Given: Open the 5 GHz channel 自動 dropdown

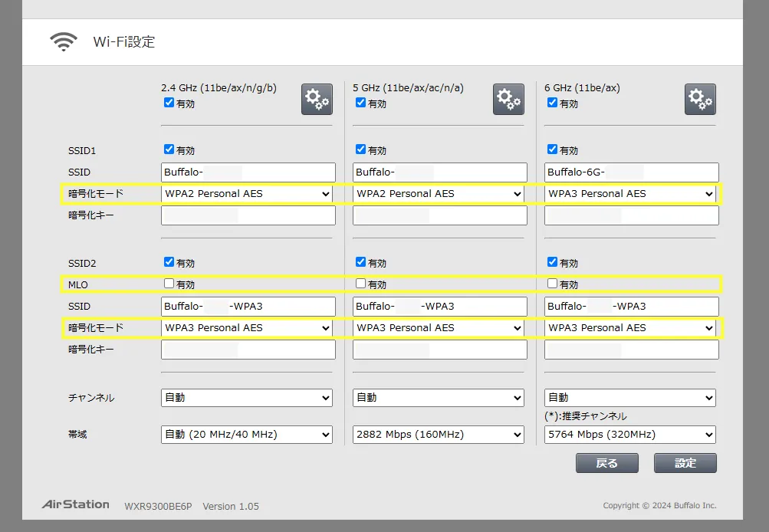Looking at the screenshot, I should [439, 398].
